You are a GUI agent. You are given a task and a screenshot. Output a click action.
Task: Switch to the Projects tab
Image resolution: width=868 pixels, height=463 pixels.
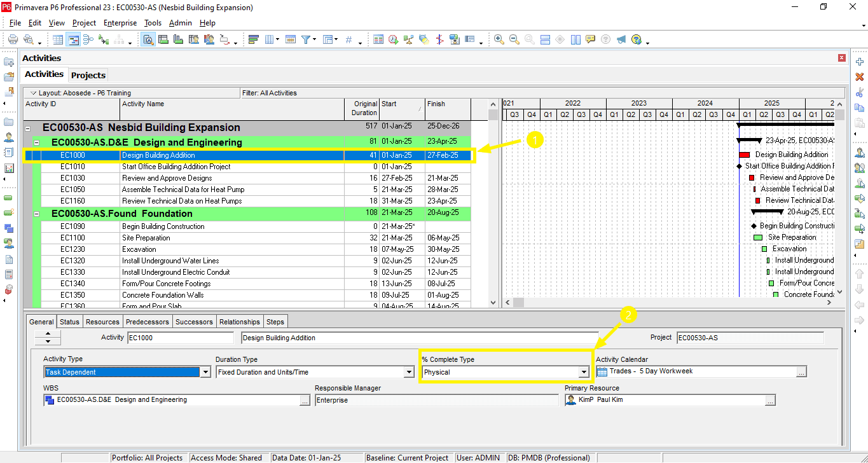click(x=88, y=75)
